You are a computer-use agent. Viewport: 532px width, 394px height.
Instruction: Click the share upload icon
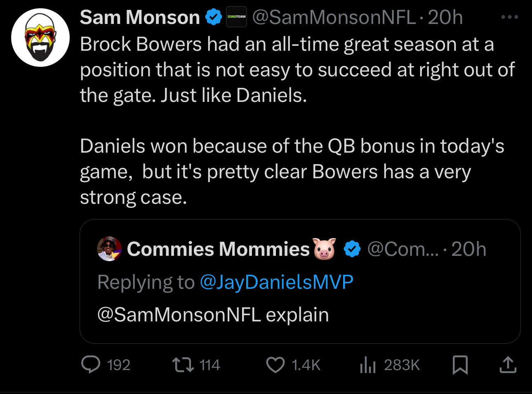click(508, 365)
